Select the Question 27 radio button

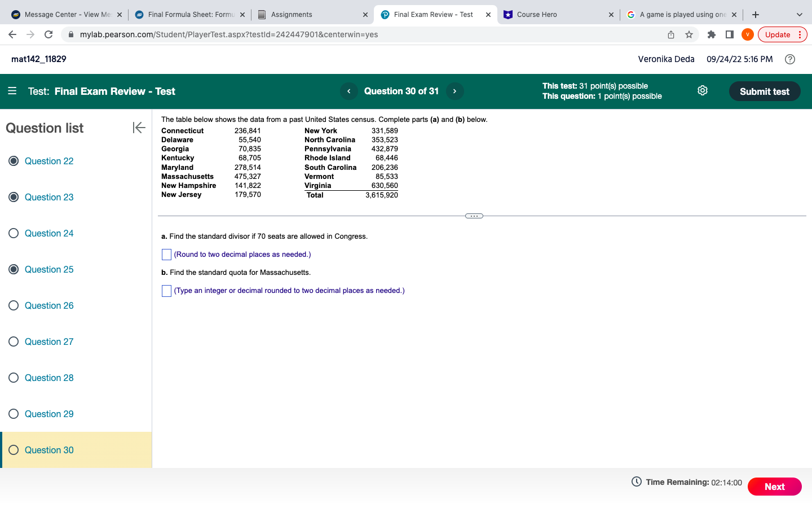tap(14, 341)
